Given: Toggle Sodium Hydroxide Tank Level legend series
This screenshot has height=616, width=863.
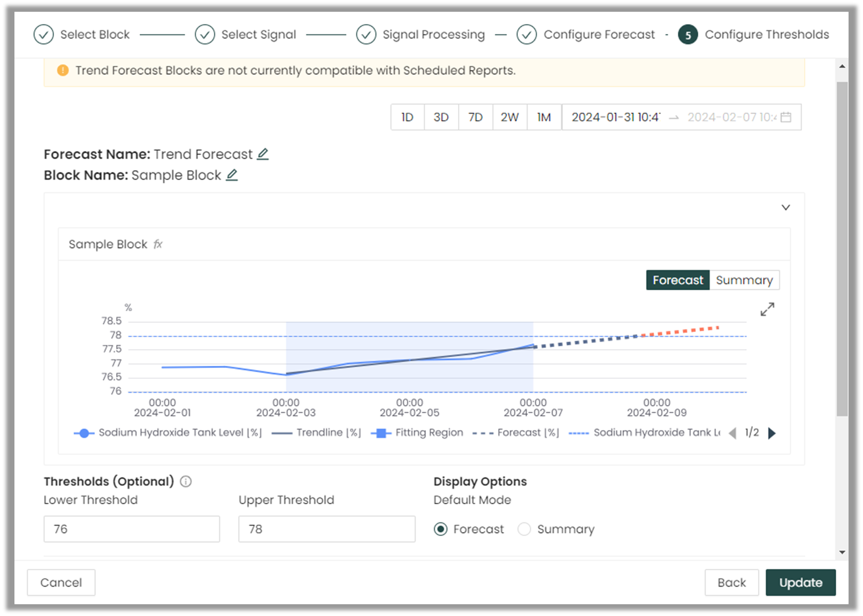Looking at the screenshot, I should [x=167, y=433].
